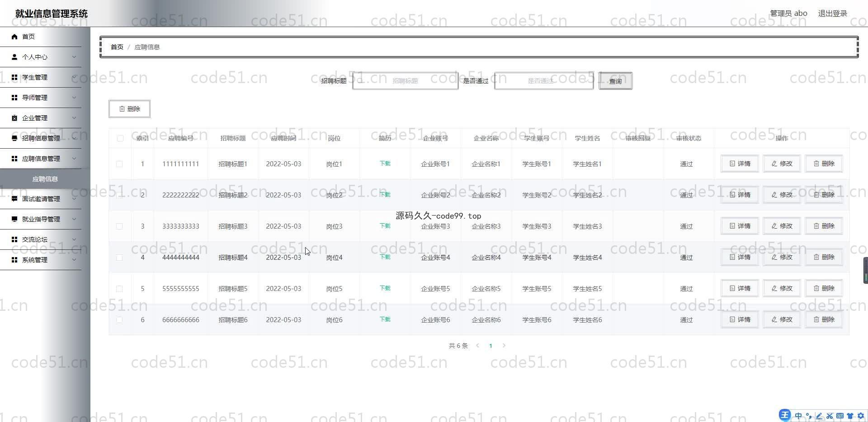The width and height of the screenshot is (868, 422).
Task: Focus the 招聘标题 input field
Action: tap(405, 81)
